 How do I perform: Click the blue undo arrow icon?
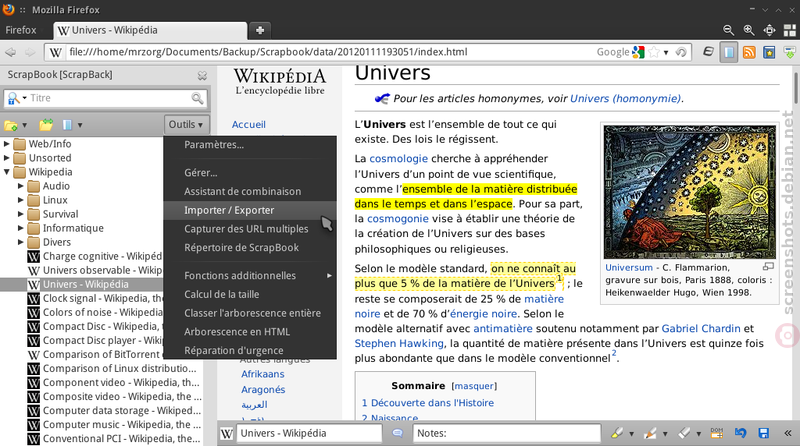pos(740,433)
